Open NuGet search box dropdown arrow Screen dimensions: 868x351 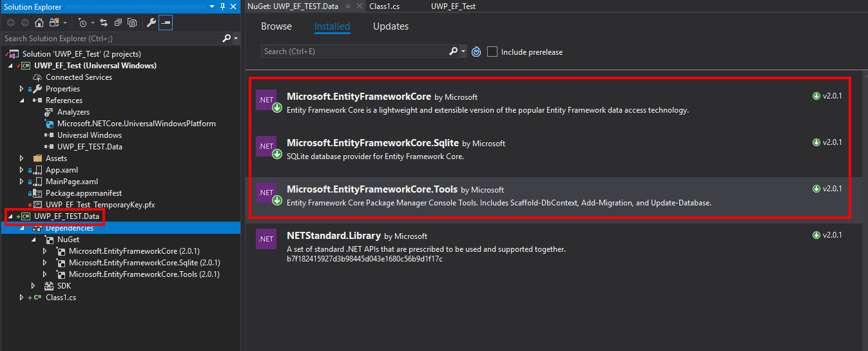(x=463, y=52)
